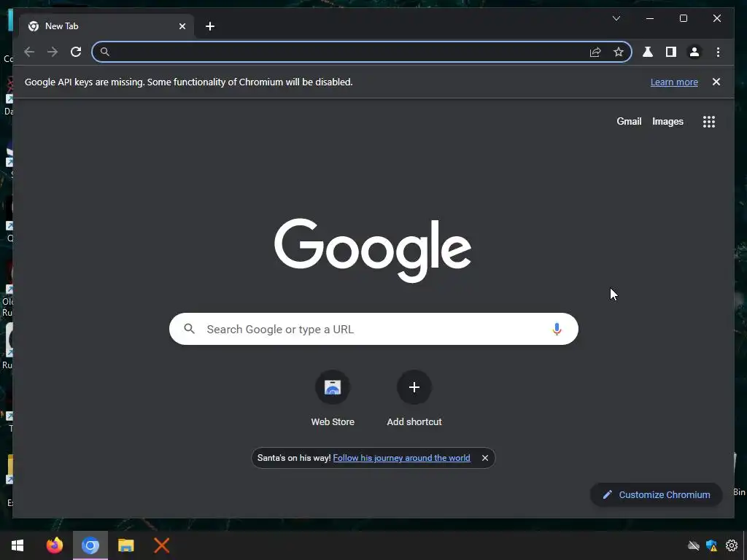Open the Experiments flask icon
This screenshot has height=560, width=747.
point(648,52)
